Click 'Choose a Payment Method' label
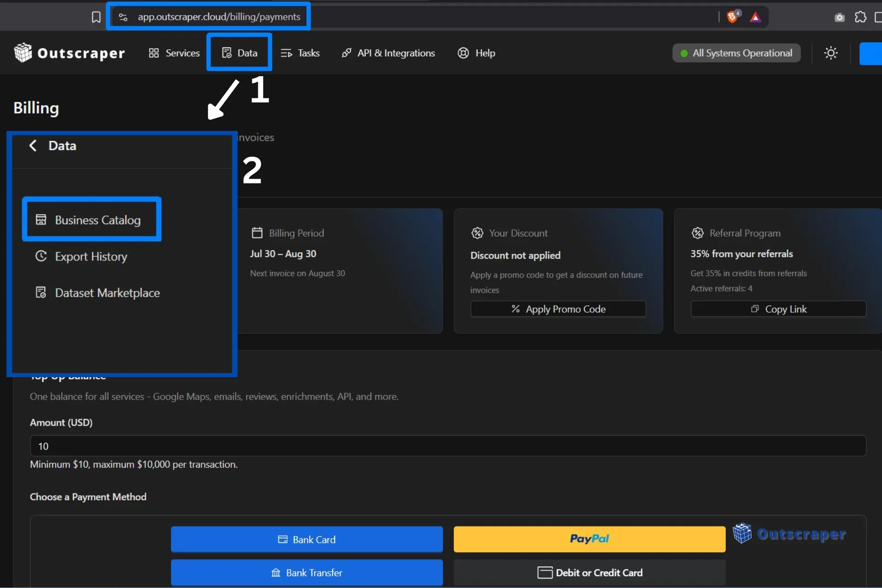 click(88, 497)
